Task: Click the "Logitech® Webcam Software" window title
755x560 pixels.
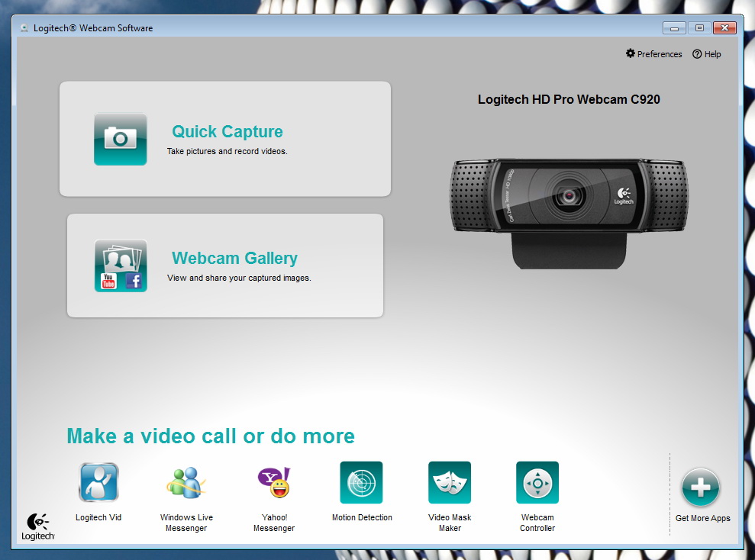Action: (93, 28)
